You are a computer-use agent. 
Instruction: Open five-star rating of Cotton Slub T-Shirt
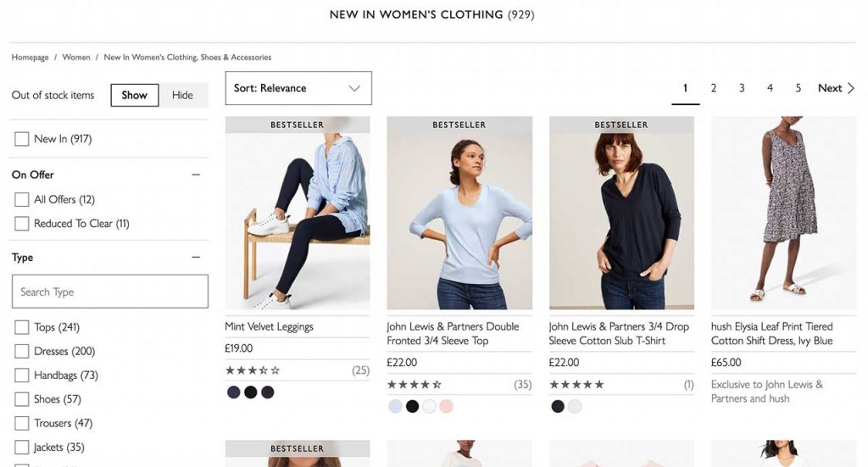576,385
